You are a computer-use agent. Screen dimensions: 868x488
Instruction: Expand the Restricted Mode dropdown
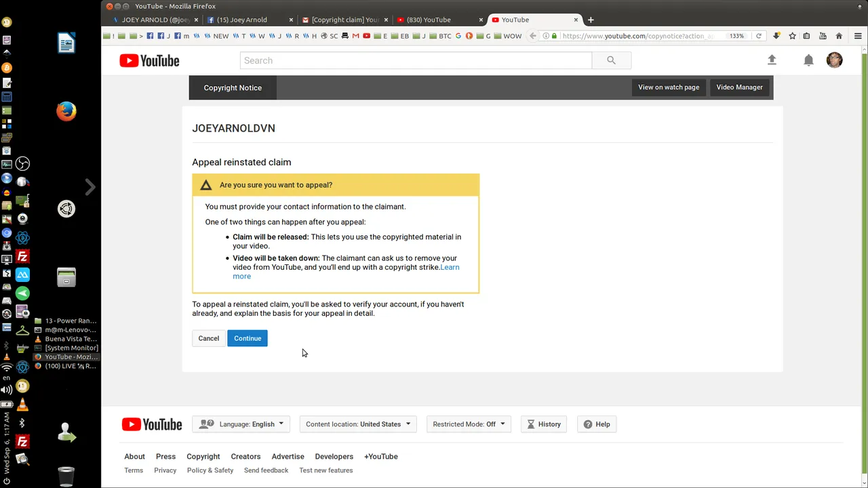[x=469, y=424]
